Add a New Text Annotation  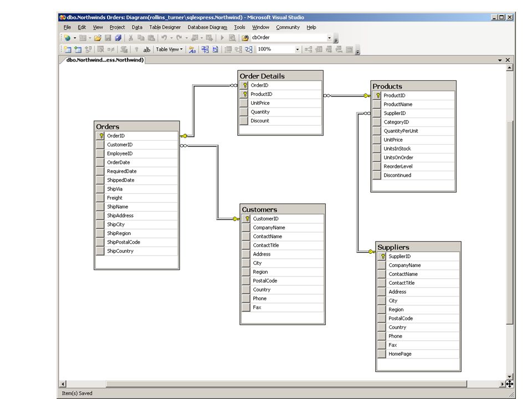[146, 49]
